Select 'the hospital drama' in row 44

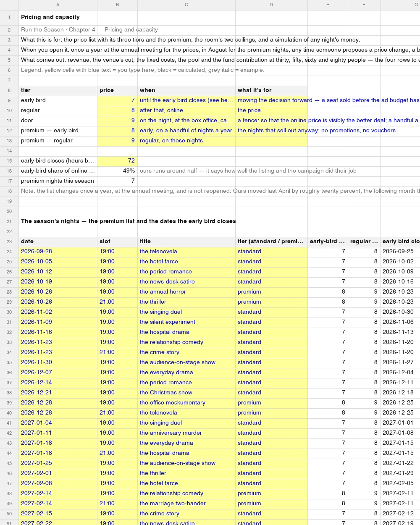[x=186, y=453]
